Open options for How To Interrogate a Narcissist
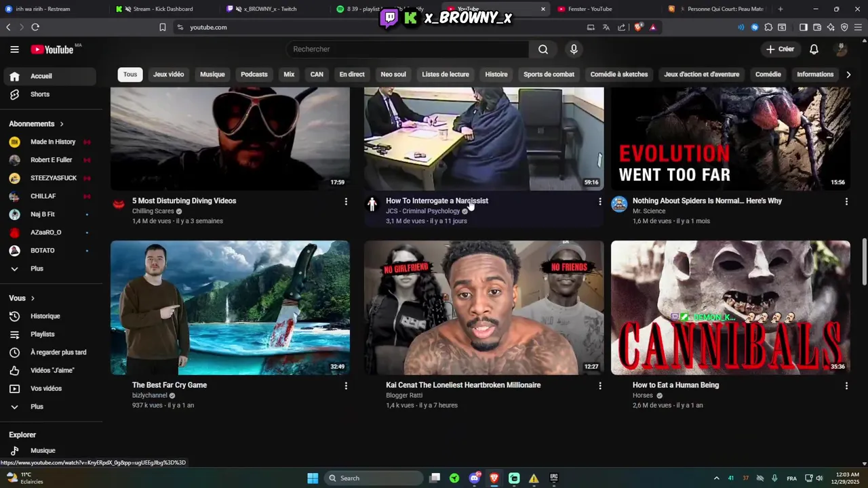Viewport: 868px width, 488px height. tap(599, 201)
